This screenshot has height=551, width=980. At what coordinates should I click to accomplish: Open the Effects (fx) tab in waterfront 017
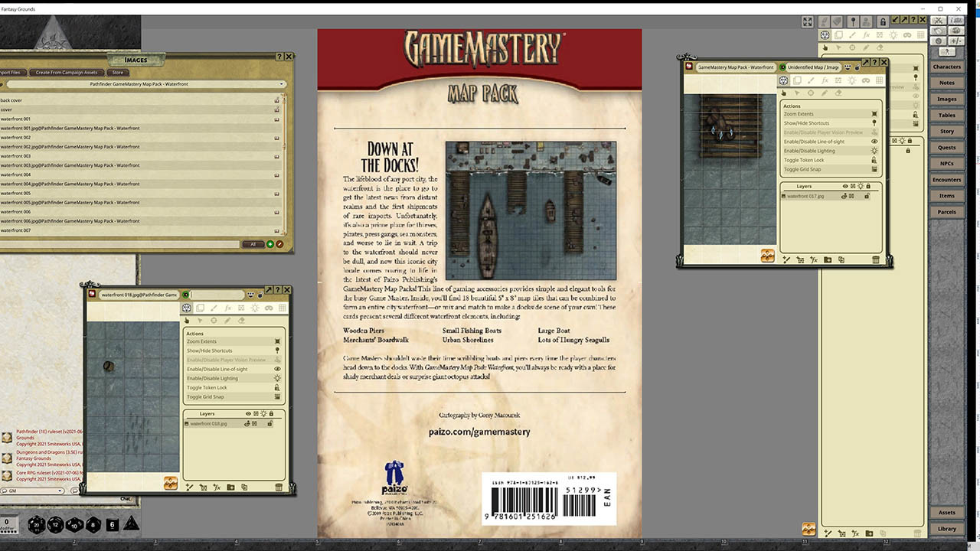[x=824, y=80]
